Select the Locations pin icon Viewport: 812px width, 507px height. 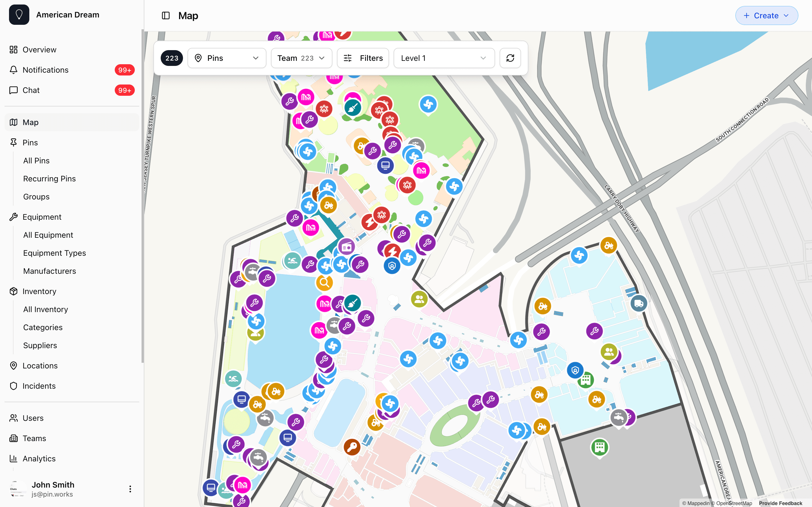click(x=14, y=366)
